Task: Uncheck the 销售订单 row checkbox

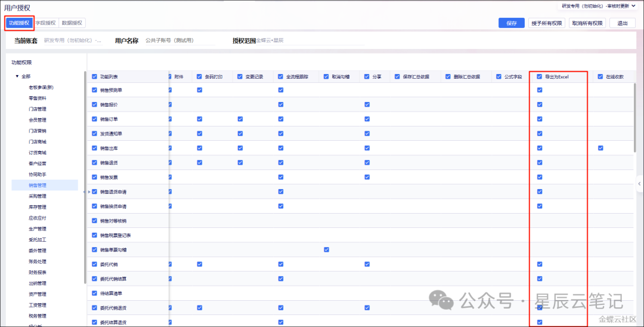Action: click(x=94, y=119)
